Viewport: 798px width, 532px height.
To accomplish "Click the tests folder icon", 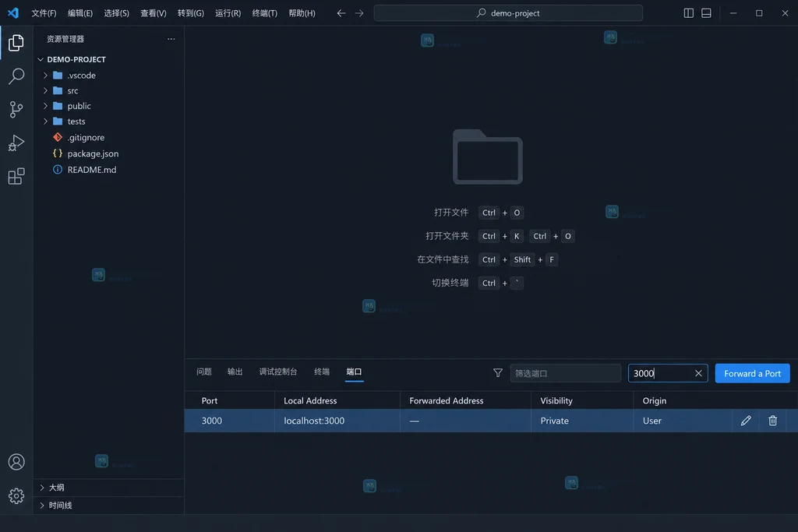I will coord(58,121).
